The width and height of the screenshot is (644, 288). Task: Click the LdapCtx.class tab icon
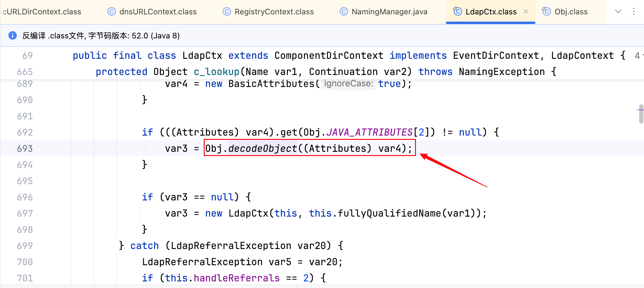click(x=457, y=12)
